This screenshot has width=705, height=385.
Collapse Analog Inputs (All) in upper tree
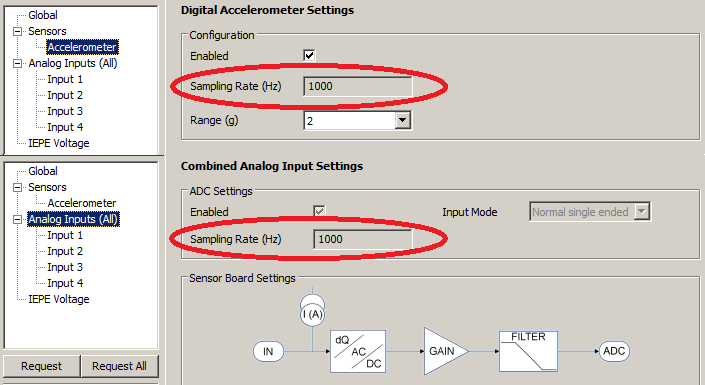[x=18, y=63]
